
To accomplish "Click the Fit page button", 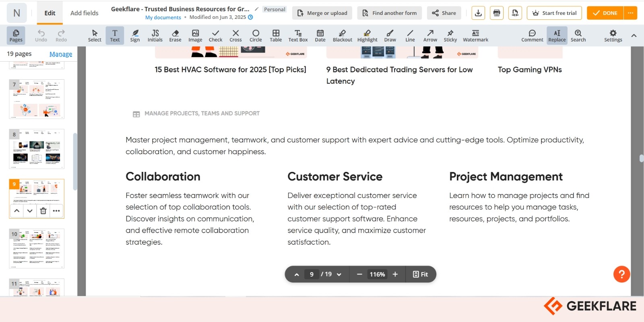I will [420, 274].
